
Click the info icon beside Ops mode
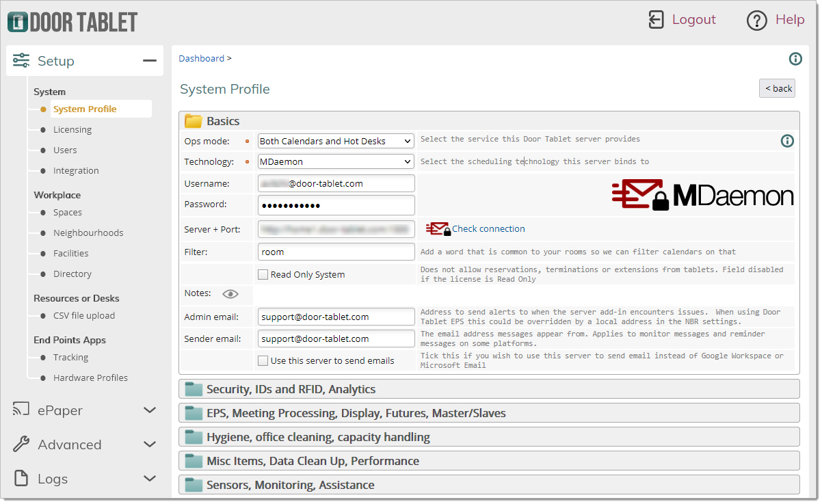click(787, 141)
